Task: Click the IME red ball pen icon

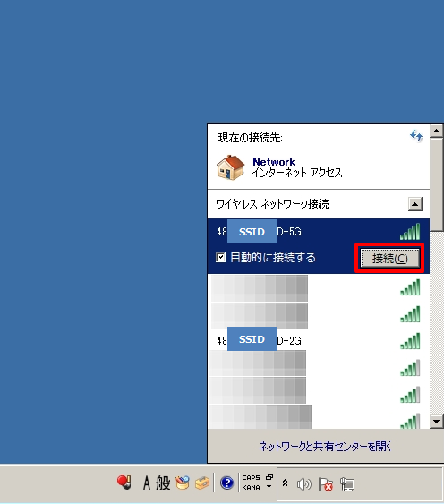Action: click(124, 483)
